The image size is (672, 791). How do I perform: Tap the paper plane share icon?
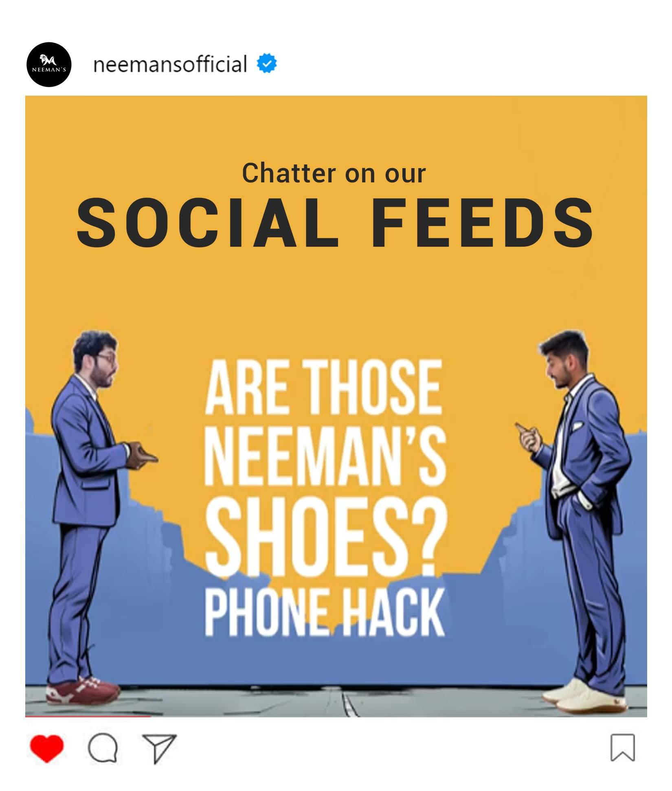point(159,748)
